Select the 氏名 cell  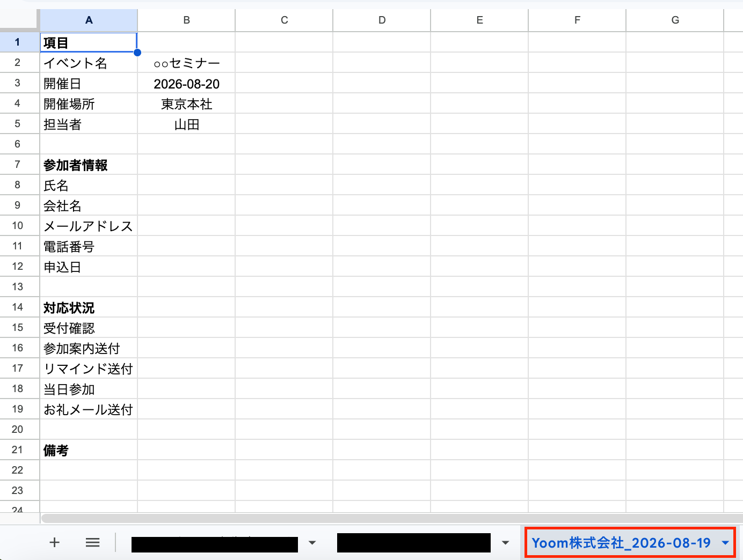click(89, 185)
